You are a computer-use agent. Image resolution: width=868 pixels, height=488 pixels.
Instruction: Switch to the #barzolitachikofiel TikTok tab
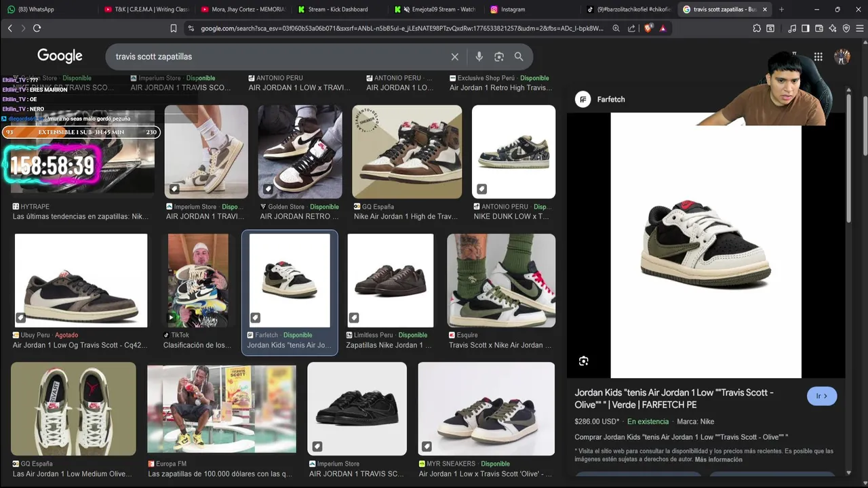tap(629, 9)
